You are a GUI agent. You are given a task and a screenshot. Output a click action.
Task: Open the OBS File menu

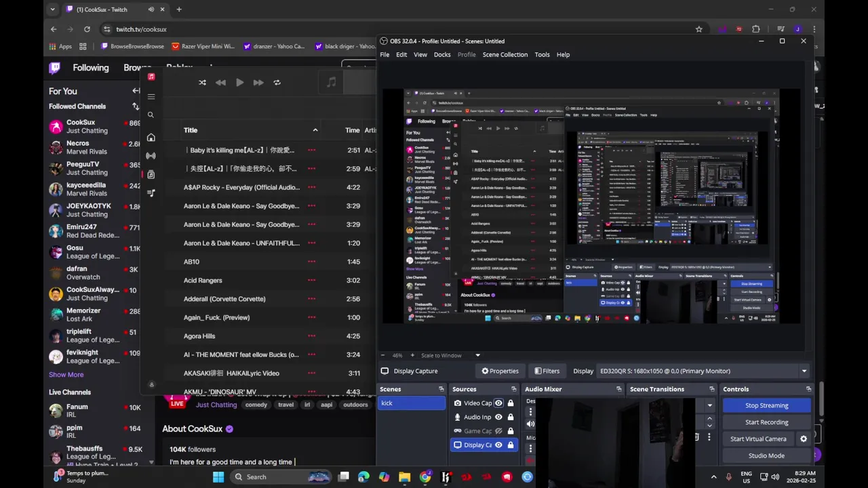384,55
